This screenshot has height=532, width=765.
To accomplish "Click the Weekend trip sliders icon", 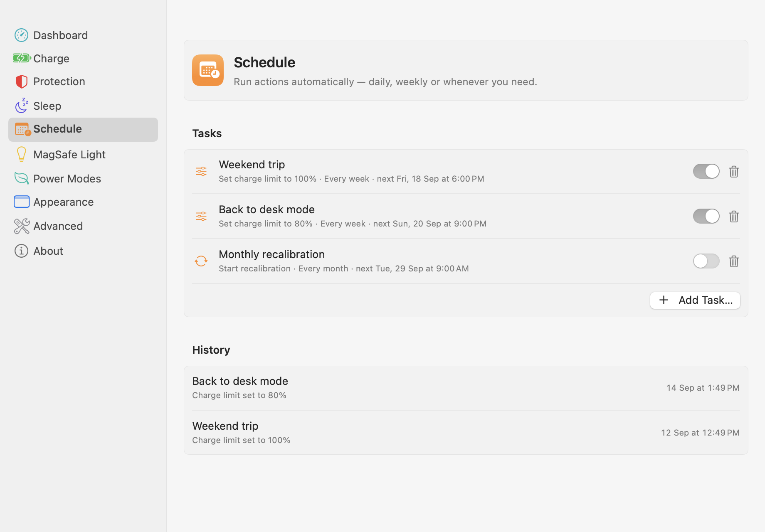I will pyautogui.click(x=201, y=171).
